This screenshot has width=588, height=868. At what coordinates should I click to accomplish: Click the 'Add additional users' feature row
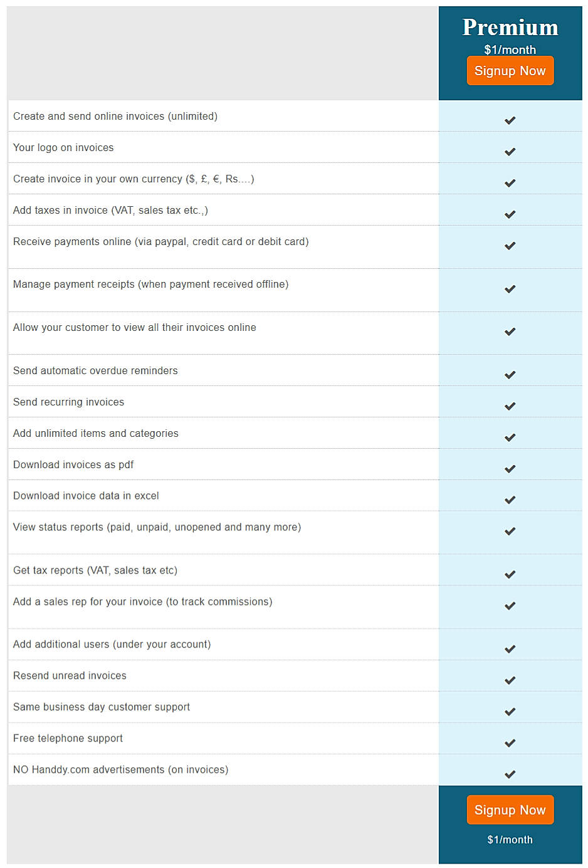(112, 644)
